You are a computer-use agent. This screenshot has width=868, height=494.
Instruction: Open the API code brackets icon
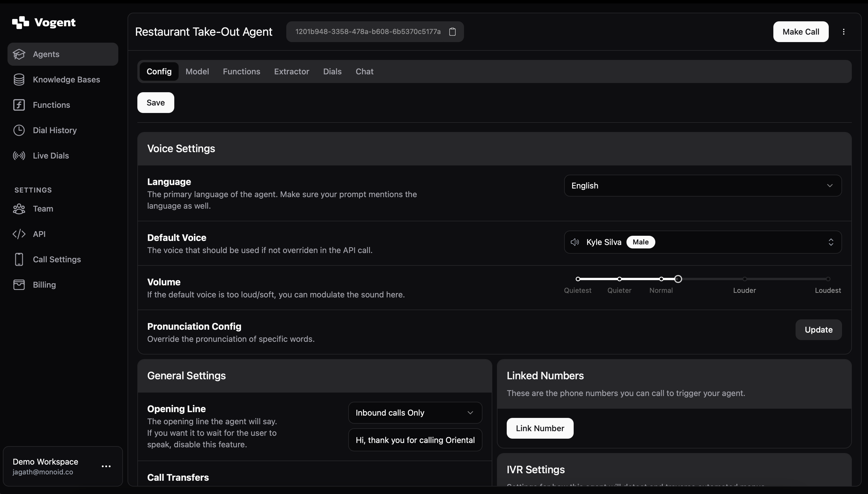pyautogui.click(x=19, y=234)
